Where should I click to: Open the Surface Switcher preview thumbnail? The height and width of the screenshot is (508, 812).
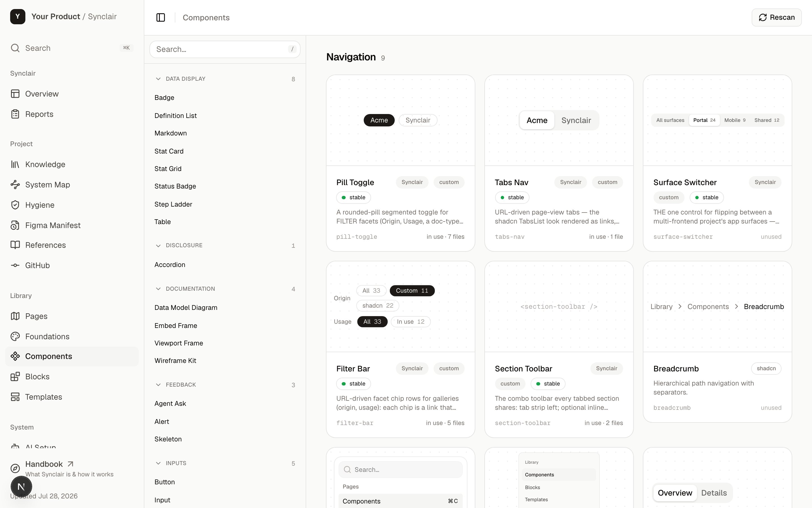[x=717, y=120]
